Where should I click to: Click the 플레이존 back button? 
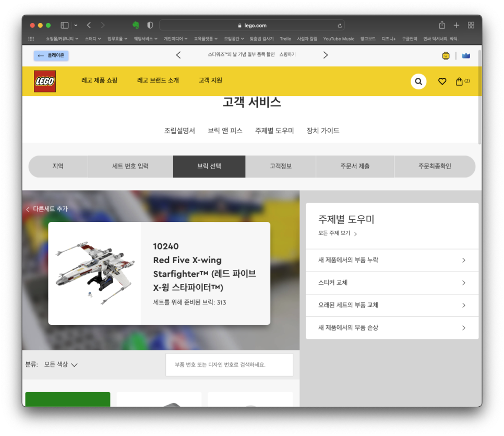[x=51, y=55]
